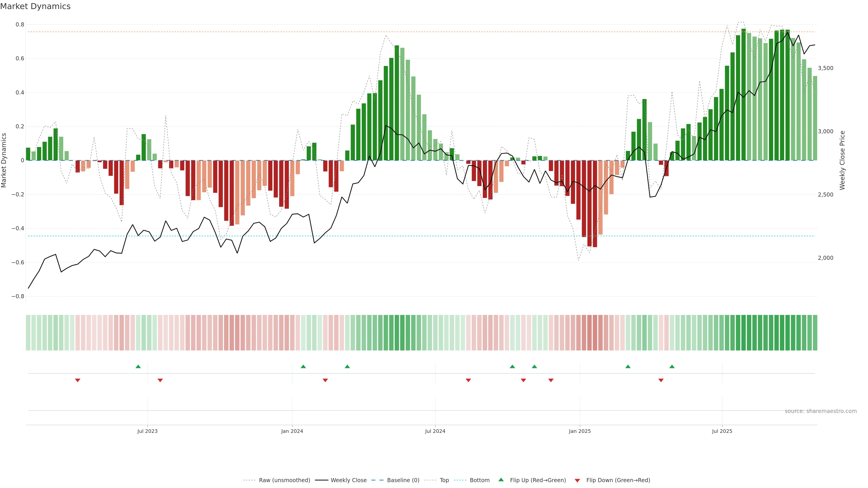Hide the Top threshold legend item
Screen dimensions: 868x488
pyautogui.click(x=444, y=480)
